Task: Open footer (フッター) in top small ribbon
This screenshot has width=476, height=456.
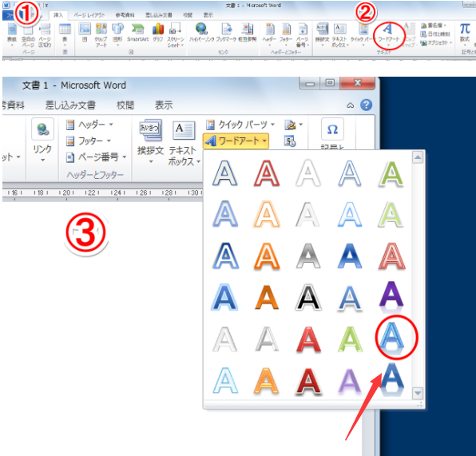Action: coord(286,34)
